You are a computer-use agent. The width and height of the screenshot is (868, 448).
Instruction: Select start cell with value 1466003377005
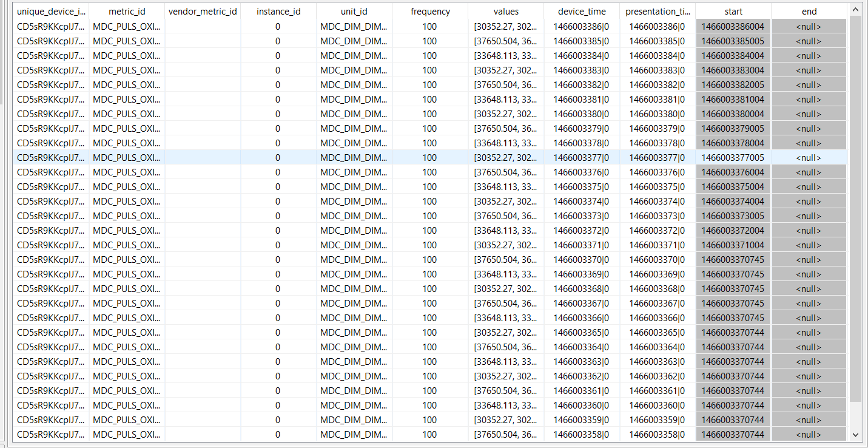tap(733, 158)
